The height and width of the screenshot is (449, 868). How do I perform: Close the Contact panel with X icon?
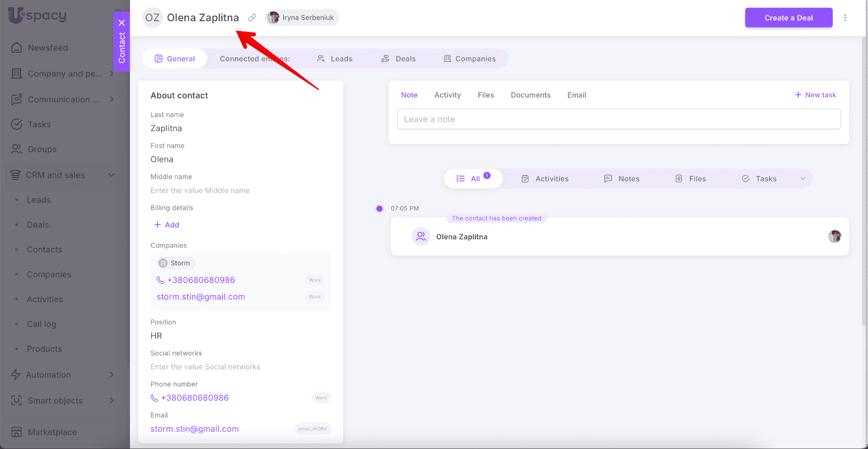[122, 23]
